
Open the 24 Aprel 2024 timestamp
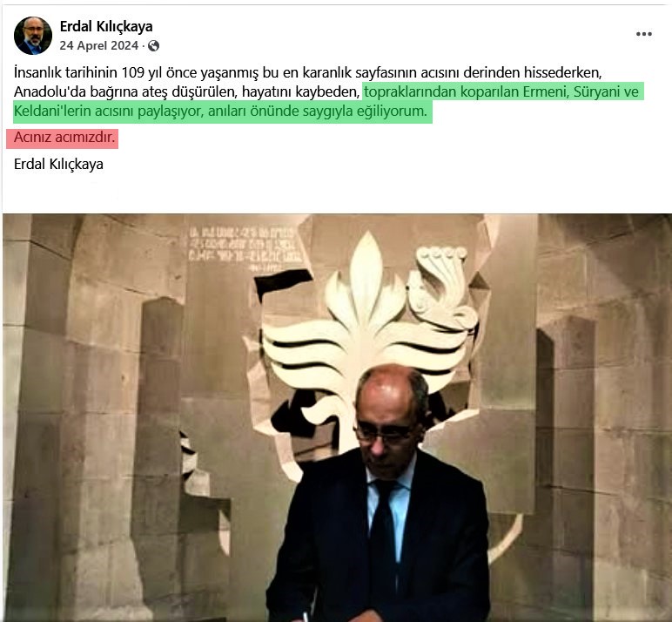coord(99,45)
